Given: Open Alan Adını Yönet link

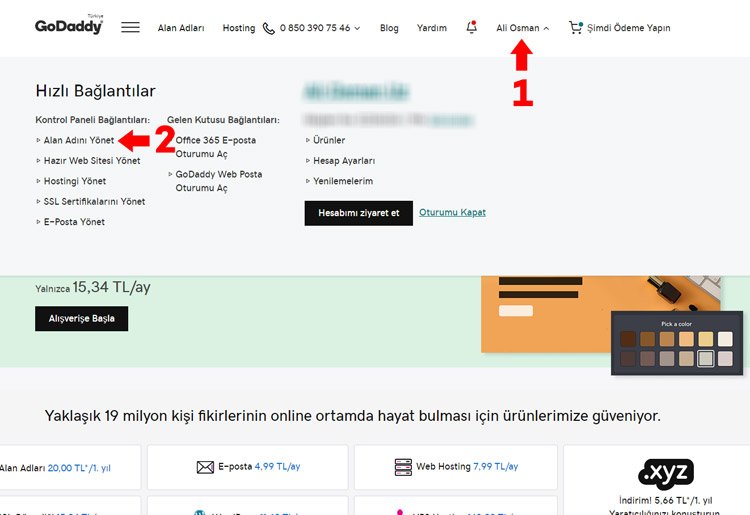Looking at the screenshot, I should [79, 140].
